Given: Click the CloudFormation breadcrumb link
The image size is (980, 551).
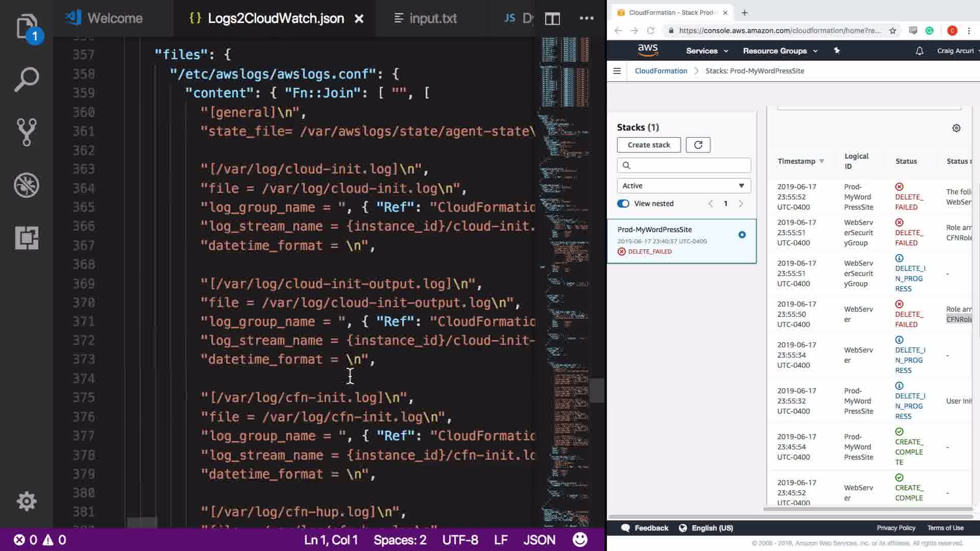Looking at the screenshot, I should [x=660, y=71].
